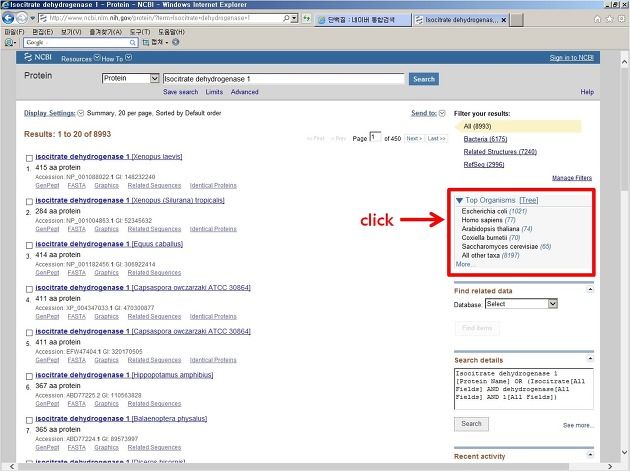Click the blue Search button
The width and height of the screenshot is (630, 472).
424,79
